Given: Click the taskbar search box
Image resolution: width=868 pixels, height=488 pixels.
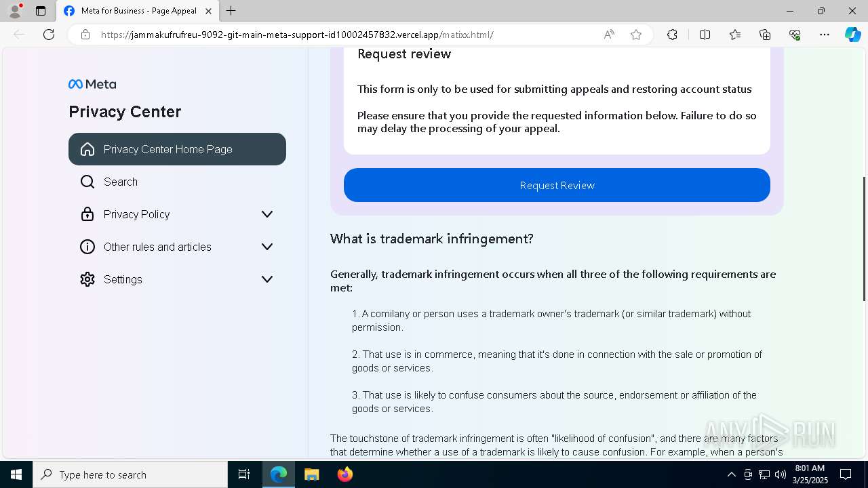Looking at the screenshot, I should coord(130,474).
